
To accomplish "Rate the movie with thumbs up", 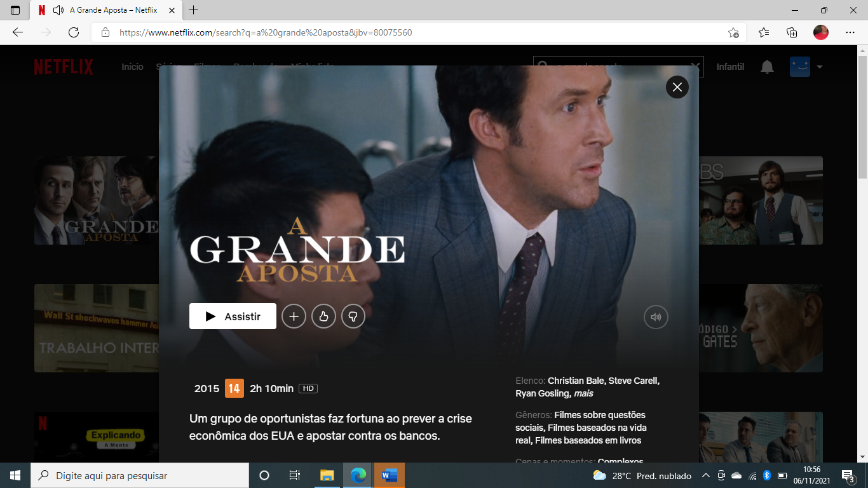I will pos(323,316).
